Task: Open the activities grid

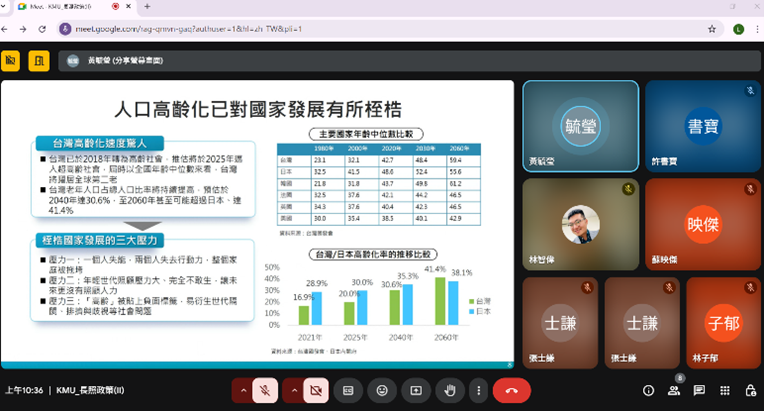Action: coord(725,391)
